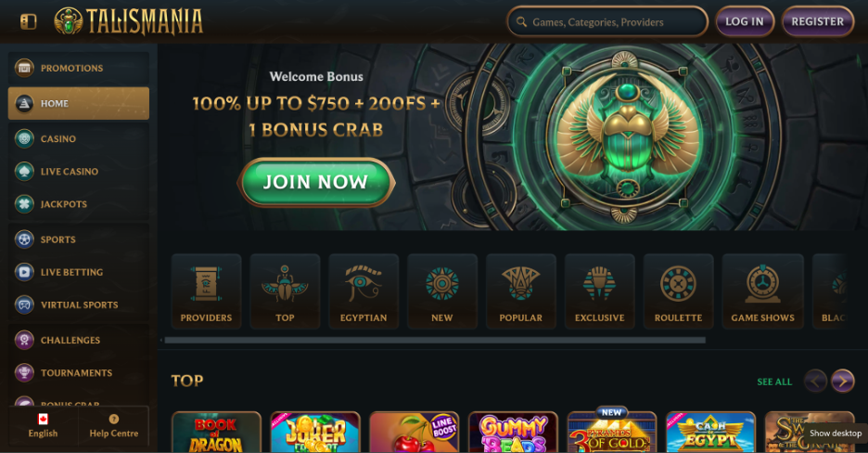868x453 pixels.
Task: Click the Talismania scarab logo
Action: point(128,21)
